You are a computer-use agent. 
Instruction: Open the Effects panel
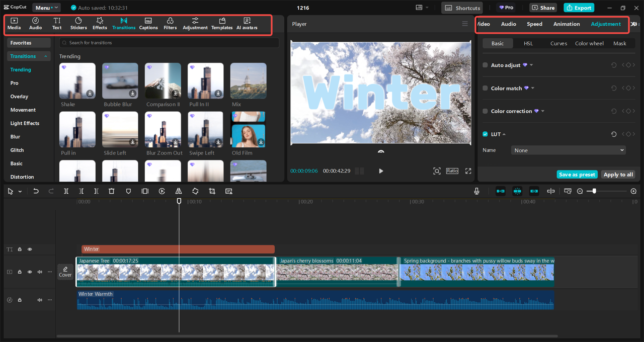pyautogui.click(x=100, y=24)
